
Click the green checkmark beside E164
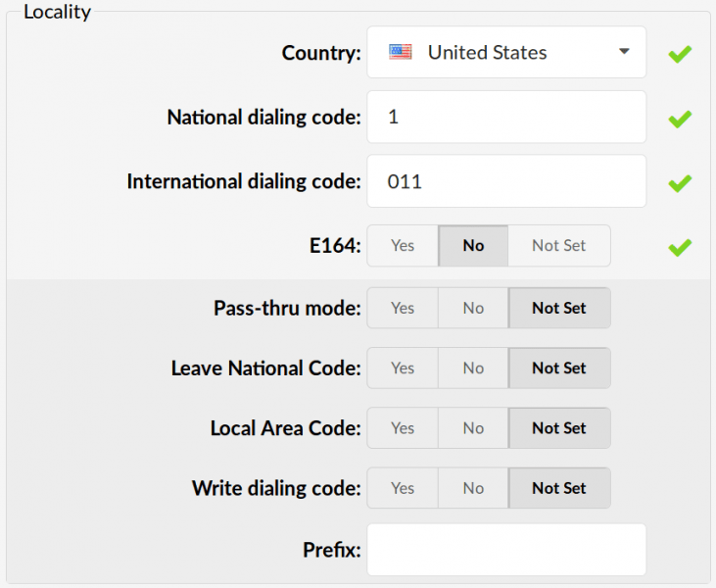680,247
